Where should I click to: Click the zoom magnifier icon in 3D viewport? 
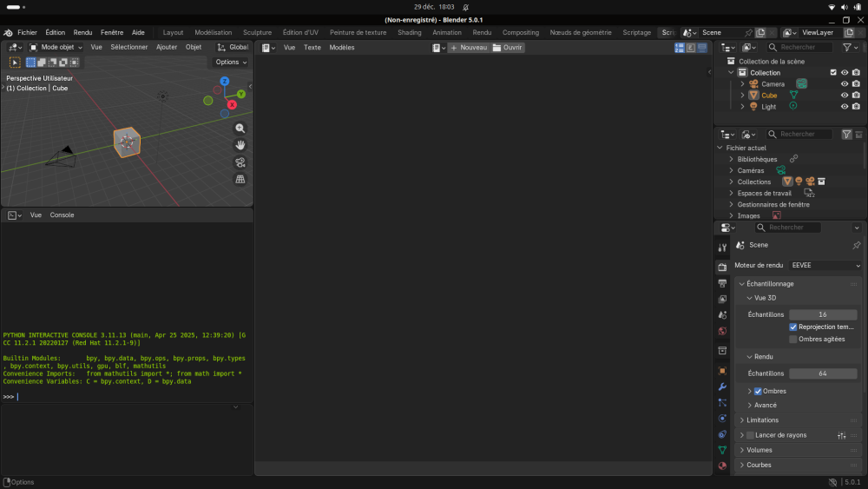tap(240, 128)
